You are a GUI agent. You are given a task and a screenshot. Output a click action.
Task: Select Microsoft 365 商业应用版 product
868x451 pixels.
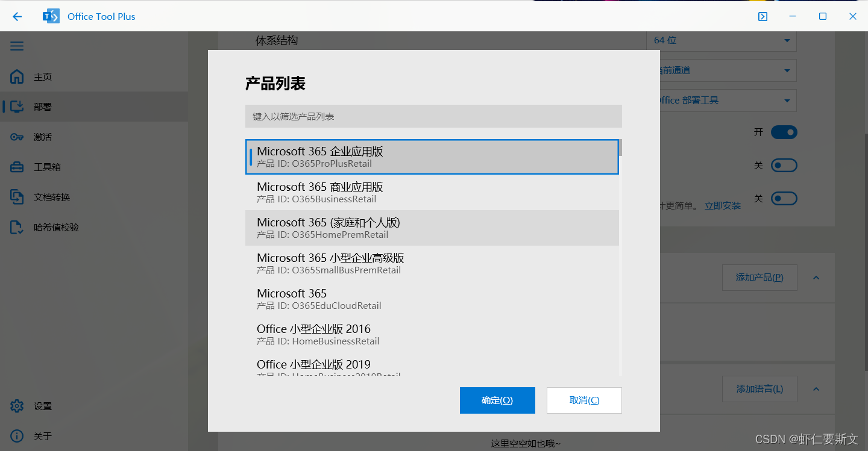click(432, 193)
